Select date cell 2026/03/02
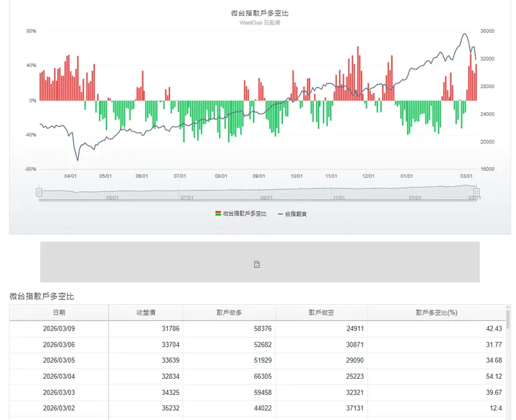516x420 pixels. (59, 408)
